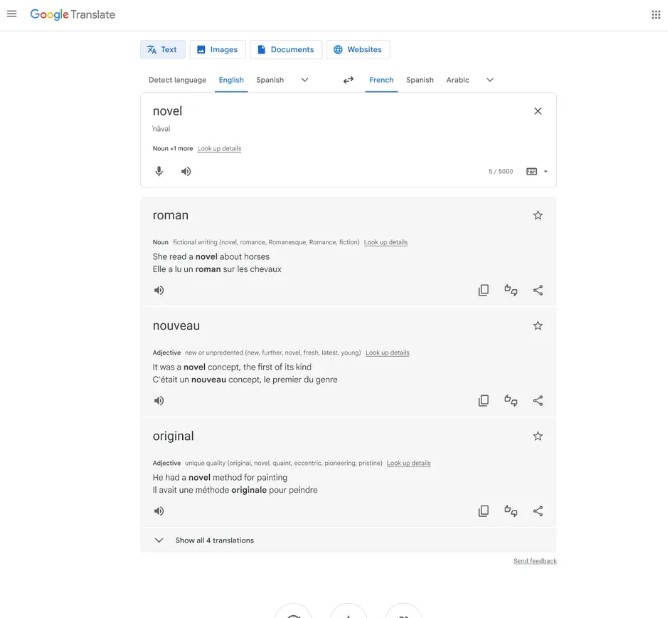Copy the 'roman' translation

click(x=483, y=290)
